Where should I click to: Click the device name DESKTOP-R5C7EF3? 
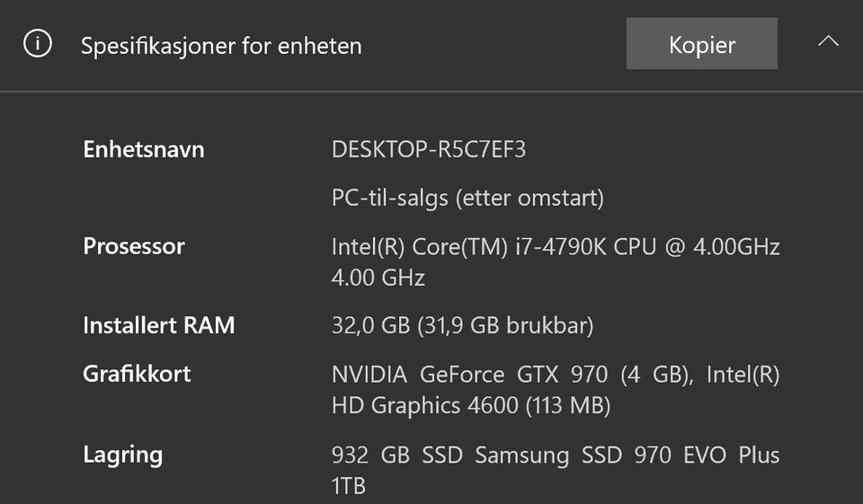click(x=429, y=149)
